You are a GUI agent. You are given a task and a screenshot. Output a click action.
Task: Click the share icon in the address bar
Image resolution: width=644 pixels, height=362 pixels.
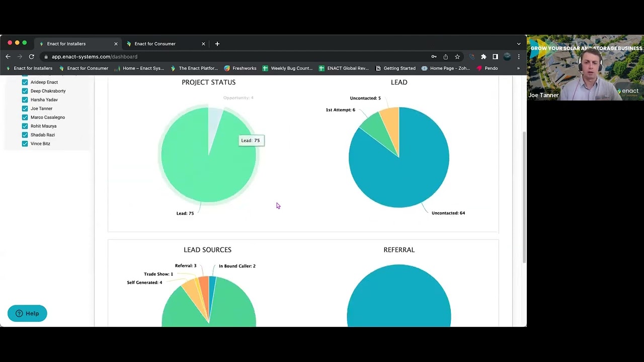click(x=446, y=57)
